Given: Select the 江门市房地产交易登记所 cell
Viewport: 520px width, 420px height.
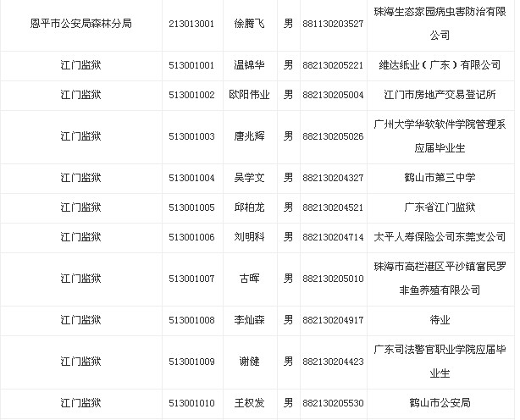Looking at the screenshot, I should click(x=439, y=95).
